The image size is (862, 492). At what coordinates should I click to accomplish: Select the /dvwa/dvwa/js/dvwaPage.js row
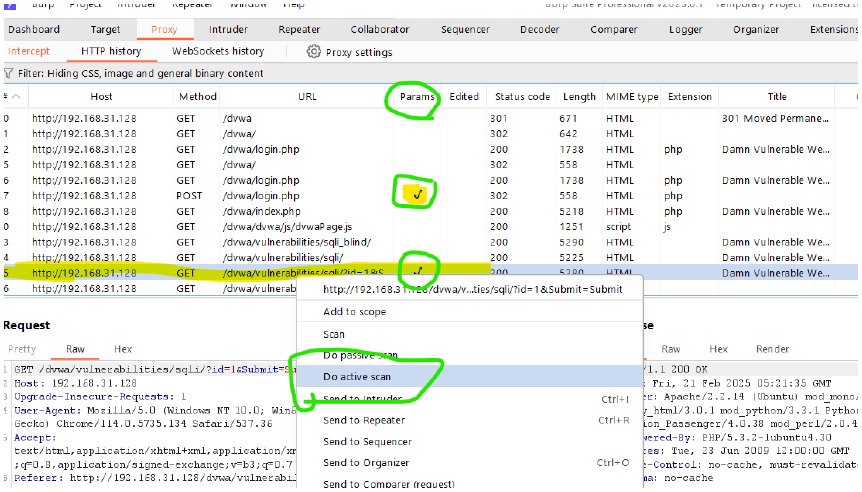pos(431,226)
